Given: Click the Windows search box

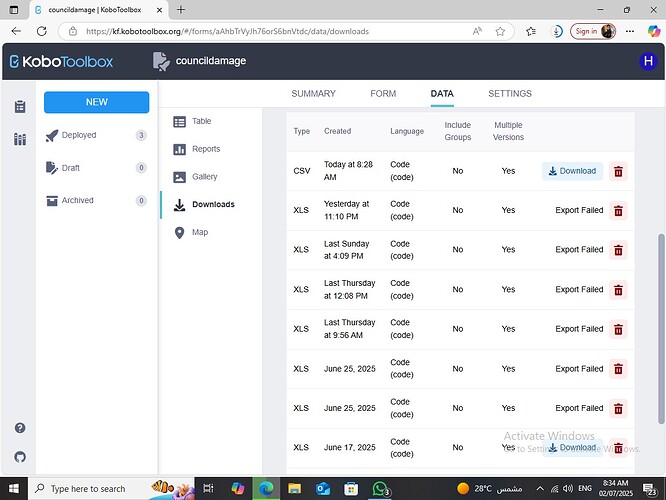Looking at the screenshot, I should pos(111,489).
